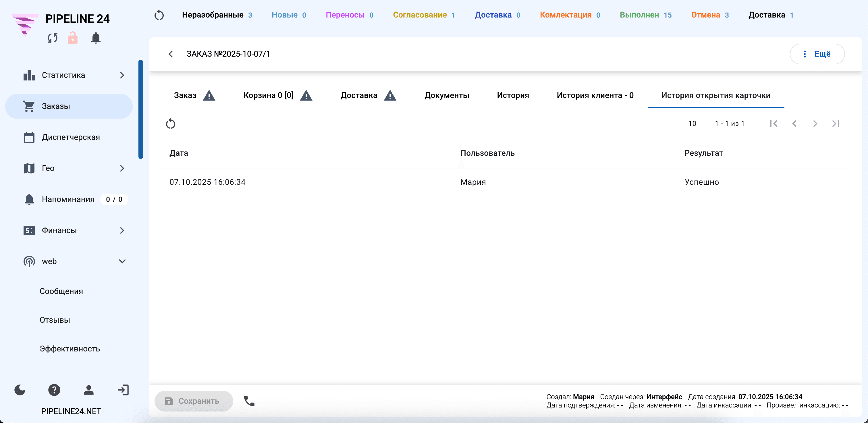Expand the Финансы submenu arrow

click(x=122, y=230)
